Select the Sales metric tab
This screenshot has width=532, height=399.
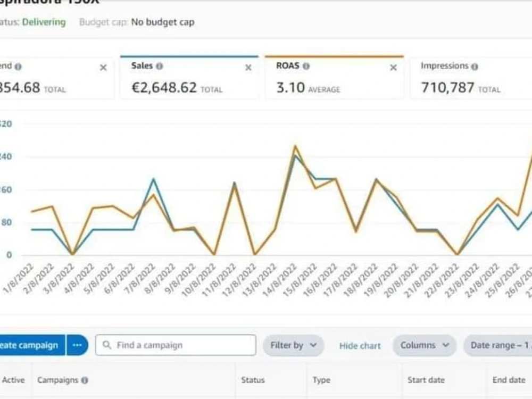(189, 78)
